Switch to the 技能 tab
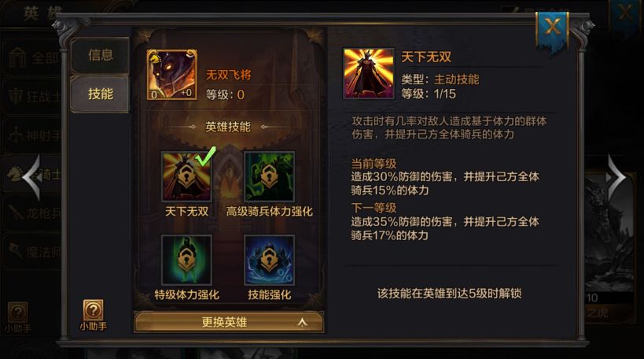This screenshot has height=359, width=644. tap(100, 94)
